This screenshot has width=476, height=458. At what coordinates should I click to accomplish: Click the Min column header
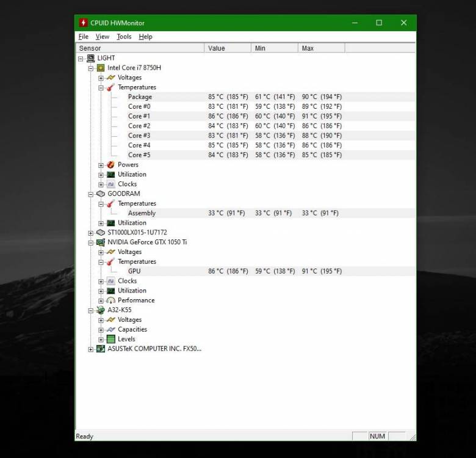(x=275, y=48)
